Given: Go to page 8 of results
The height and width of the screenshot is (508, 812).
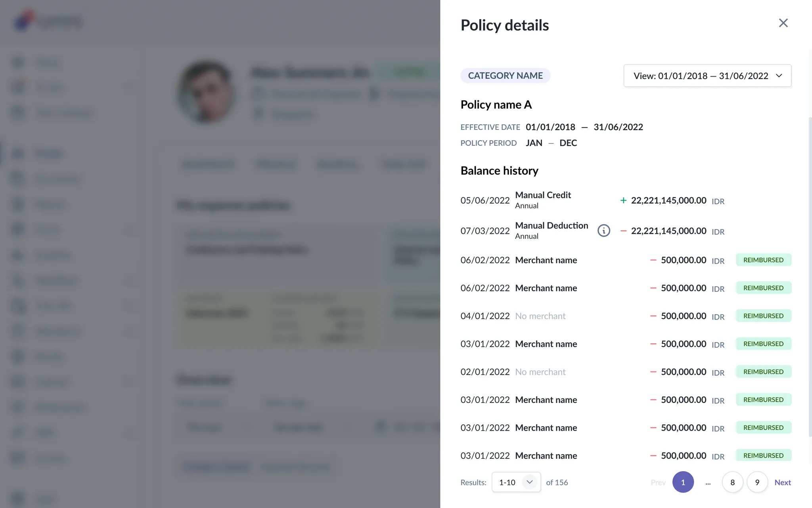Looking at the screenshot, I should pos(732,482).
